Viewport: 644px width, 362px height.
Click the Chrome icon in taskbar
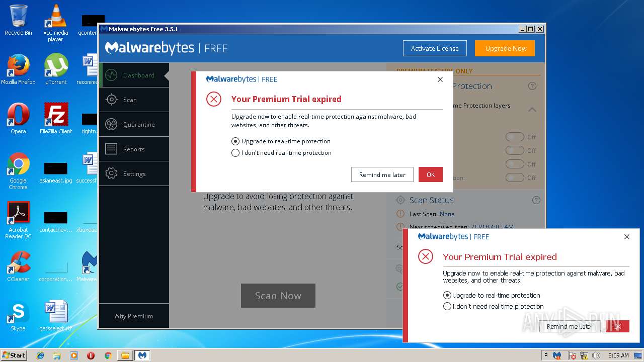point(108,355)
